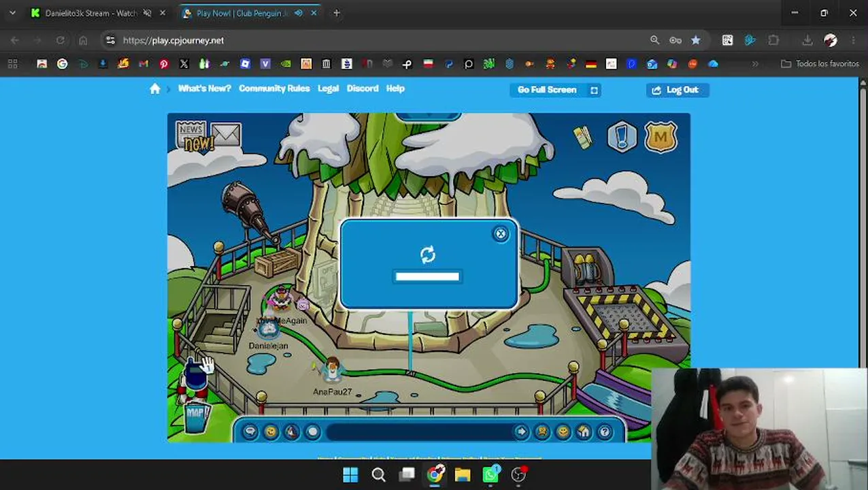Viewport: 868px width, 490px height.
Task: Open browser extensions puzzle icon
Action: (x=773, y=40)
